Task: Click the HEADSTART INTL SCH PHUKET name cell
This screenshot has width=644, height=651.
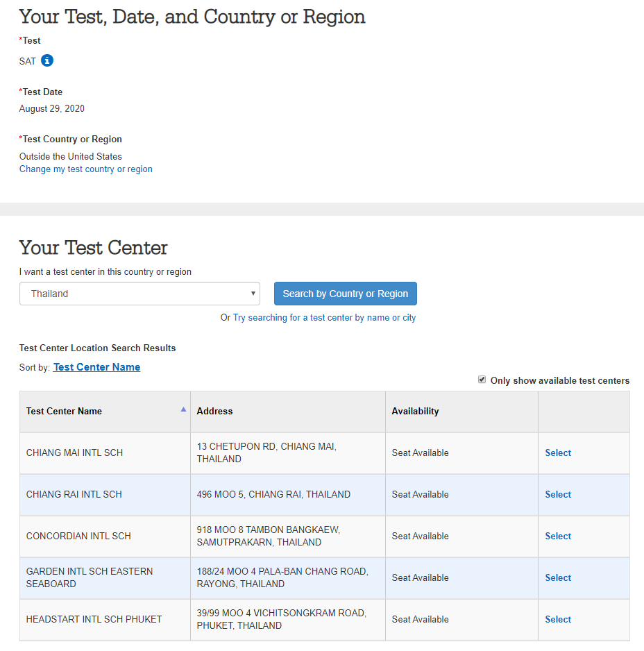Action: [105, 620]
